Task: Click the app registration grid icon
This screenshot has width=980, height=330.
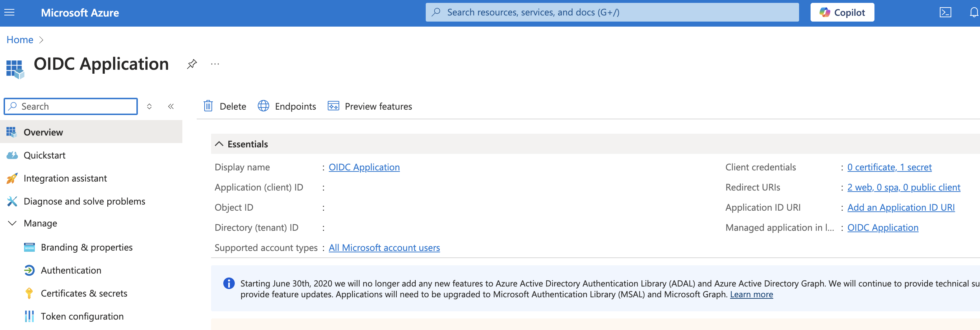Action: click(15, 69)
